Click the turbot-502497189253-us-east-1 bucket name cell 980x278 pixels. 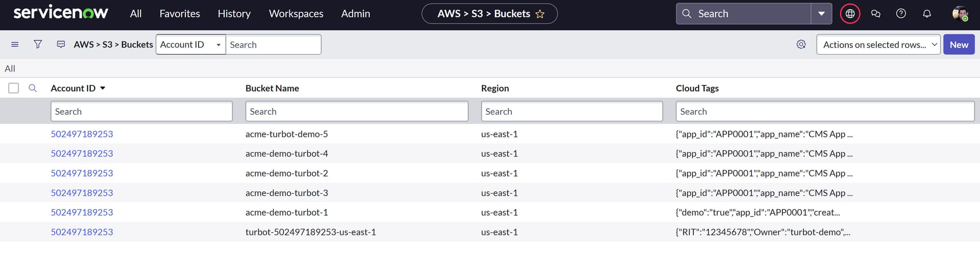coord(310,232)
